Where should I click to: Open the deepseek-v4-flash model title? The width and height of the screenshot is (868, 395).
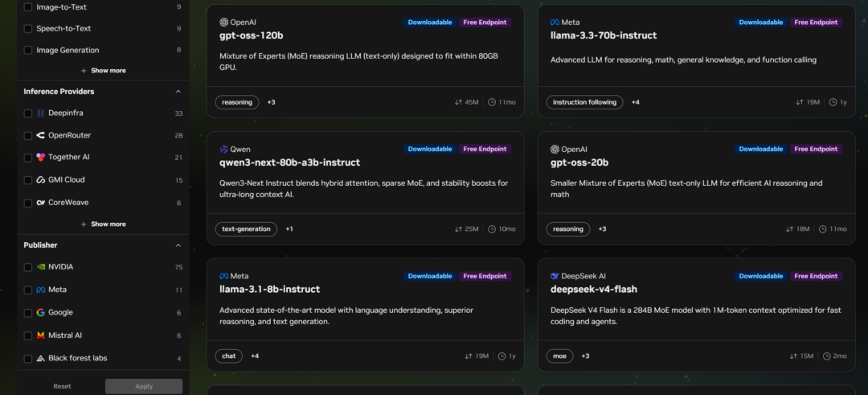(x=593, y=289)
